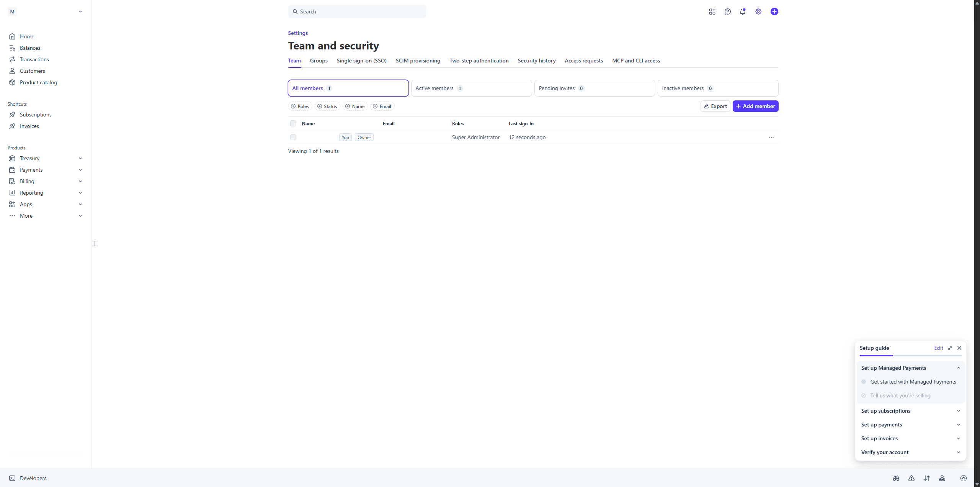Click the up-down arrows icon in bottom bar
The width and height of the screenshot is (980, 487).
[927, 478]
